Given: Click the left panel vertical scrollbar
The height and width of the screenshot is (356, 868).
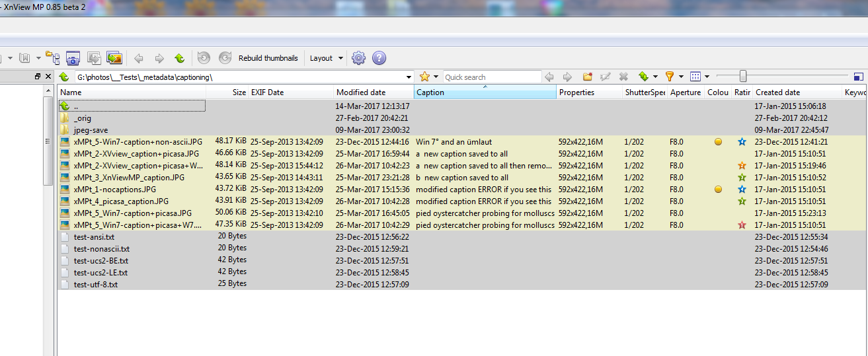Looking at the screenshot, I should 48,142.
